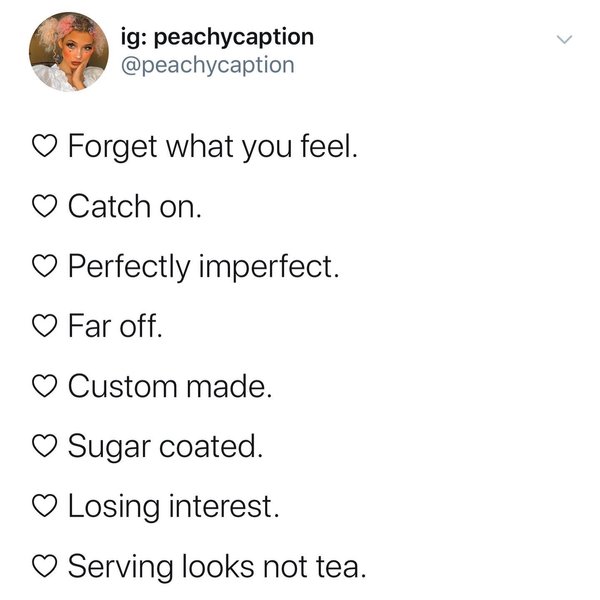Click the heart next to "Custom made."
Viewport: 600px width, 600px height.
[x=46, y=387]
